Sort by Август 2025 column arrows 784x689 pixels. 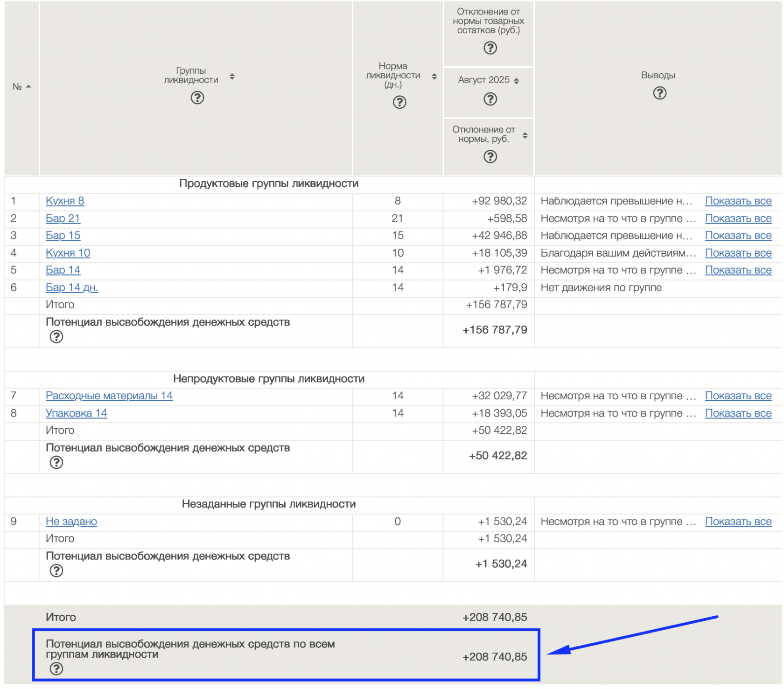coord(516,81)
